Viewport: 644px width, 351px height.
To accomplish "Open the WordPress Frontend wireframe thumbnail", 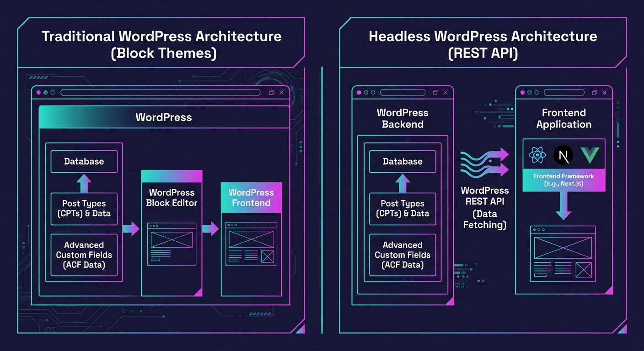I will 251,244.
